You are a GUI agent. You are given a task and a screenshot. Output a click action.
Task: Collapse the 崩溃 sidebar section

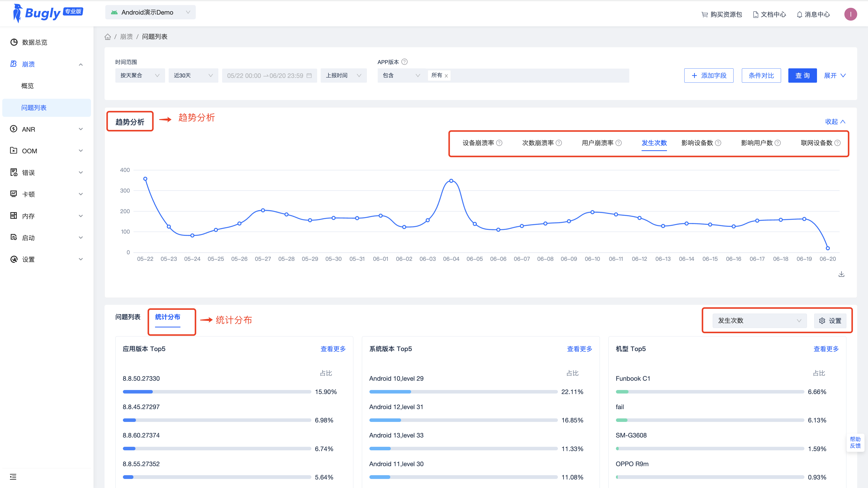pos(81,64)
